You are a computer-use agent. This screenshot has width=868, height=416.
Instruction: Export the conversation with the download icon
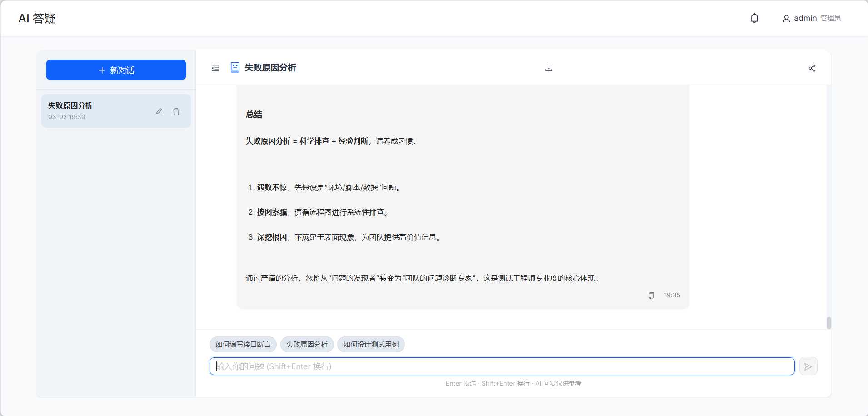point(549,68)
